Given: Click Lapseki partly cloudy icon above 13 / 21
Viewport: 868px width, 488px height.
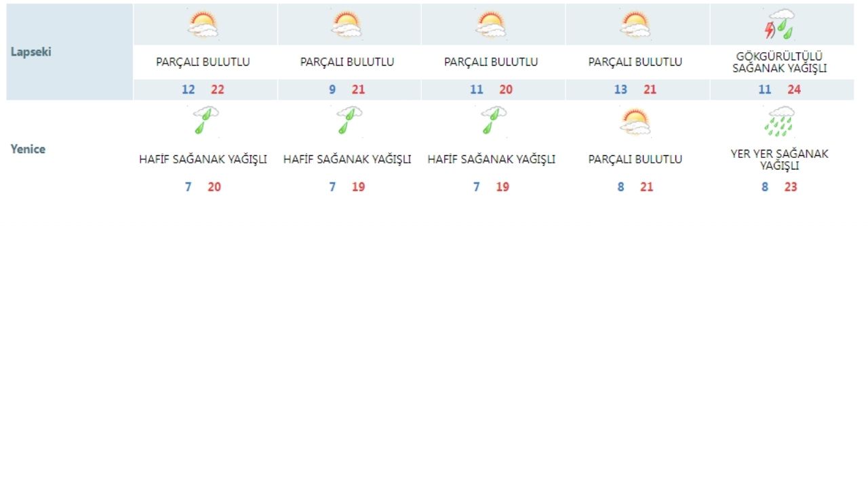Looking at the screenshot, I should pyautogui.click(x=635, y=24).
